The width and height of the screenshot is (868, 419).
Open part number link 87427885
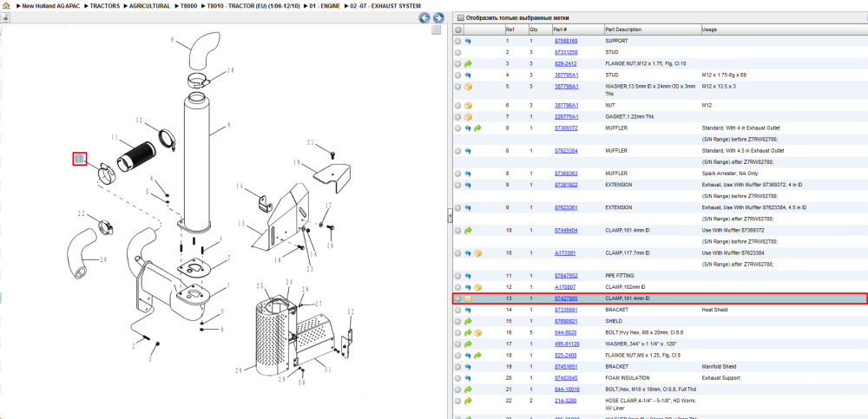coord(566,299)
